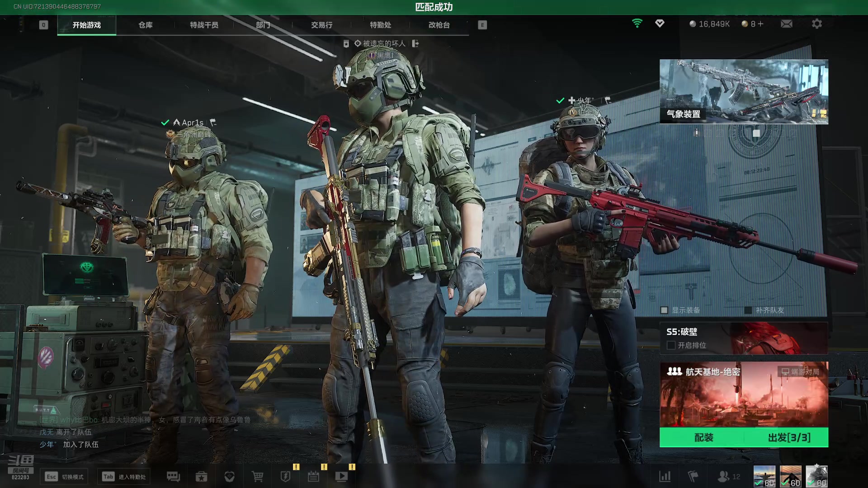Screen dimensions: 868x488
Task: Open the diamond membership icon
Action: 660,23
